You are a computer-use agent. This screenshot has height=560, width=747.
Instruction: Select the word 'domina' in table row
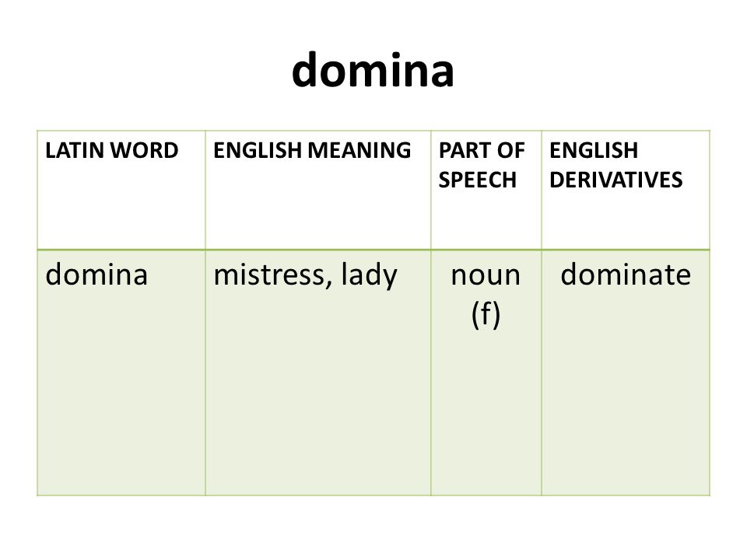[96, 275]
